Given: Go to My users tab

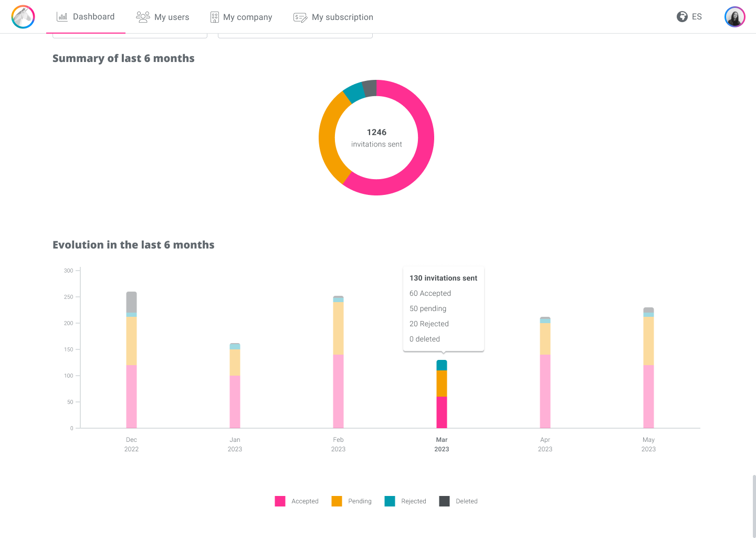Looking at the screenshot, I should 163,17.
